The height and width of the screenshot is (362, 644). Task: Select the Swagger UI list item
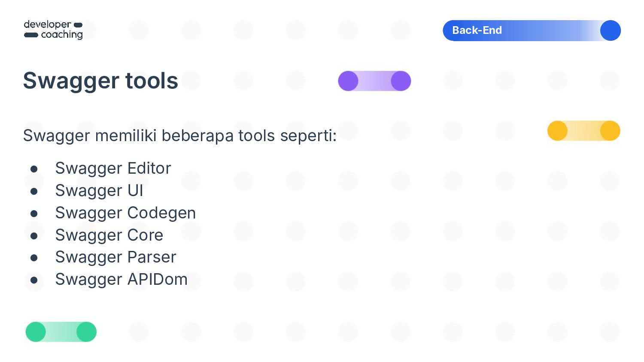[x=99, y=191]
